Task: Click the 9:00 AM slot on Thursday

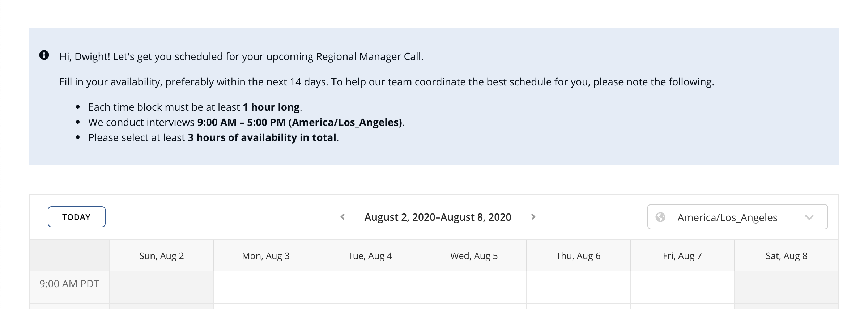Action: [x=578, y=287]
